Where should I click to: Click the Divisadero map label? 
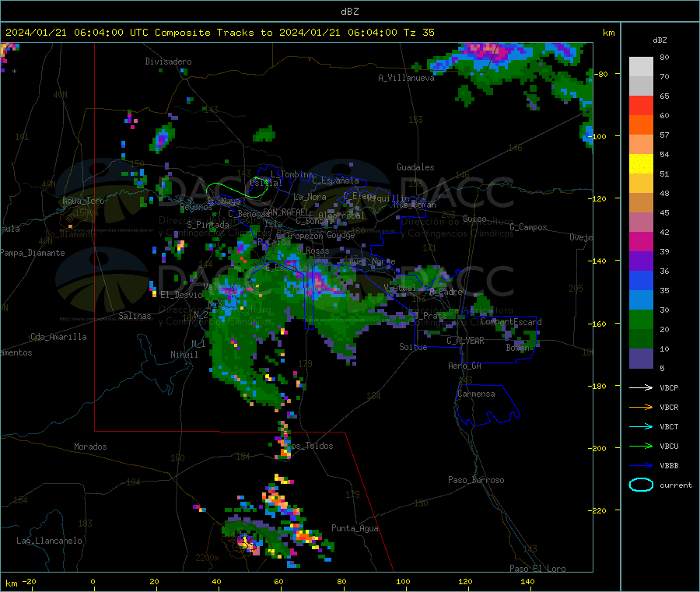click(x=168, y=61)
